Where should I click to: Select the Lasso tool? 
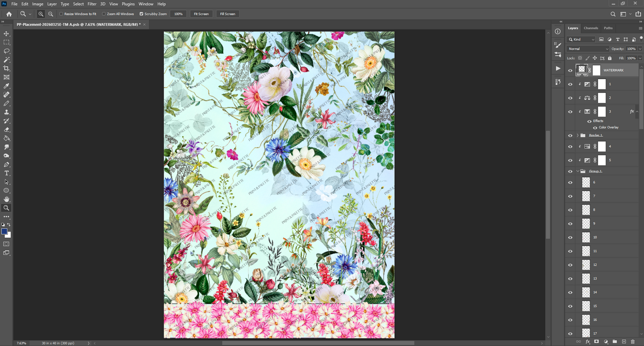click(6, 51)
